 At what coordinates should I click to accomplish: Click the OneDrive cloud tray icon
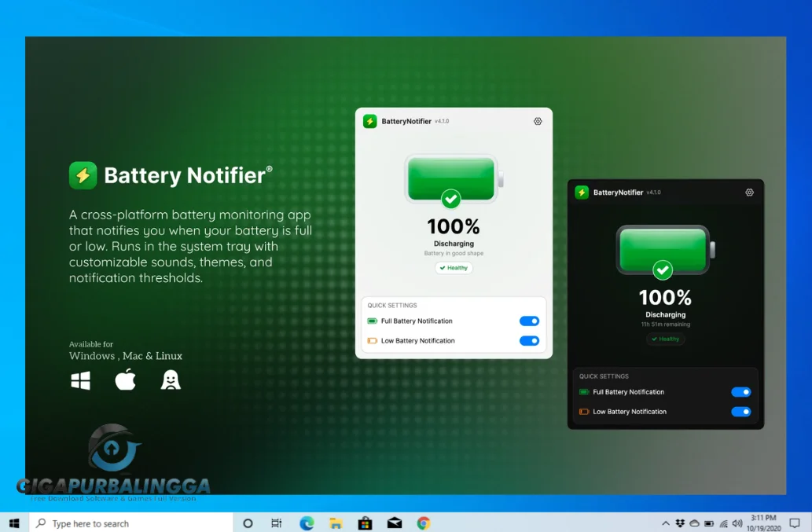[x=694, y=523]
